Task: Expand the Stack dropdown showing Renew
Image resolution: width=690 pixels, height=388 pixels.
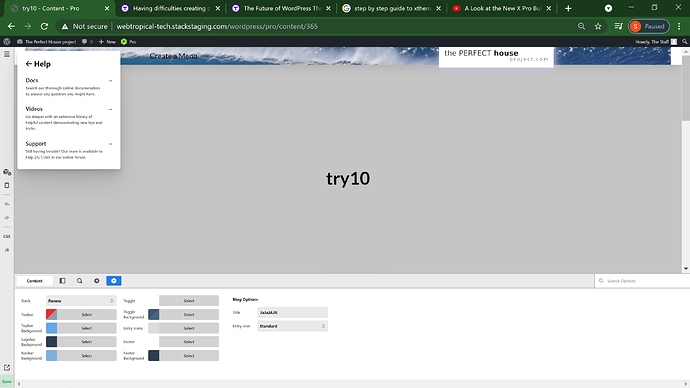Action: point(81,301)
